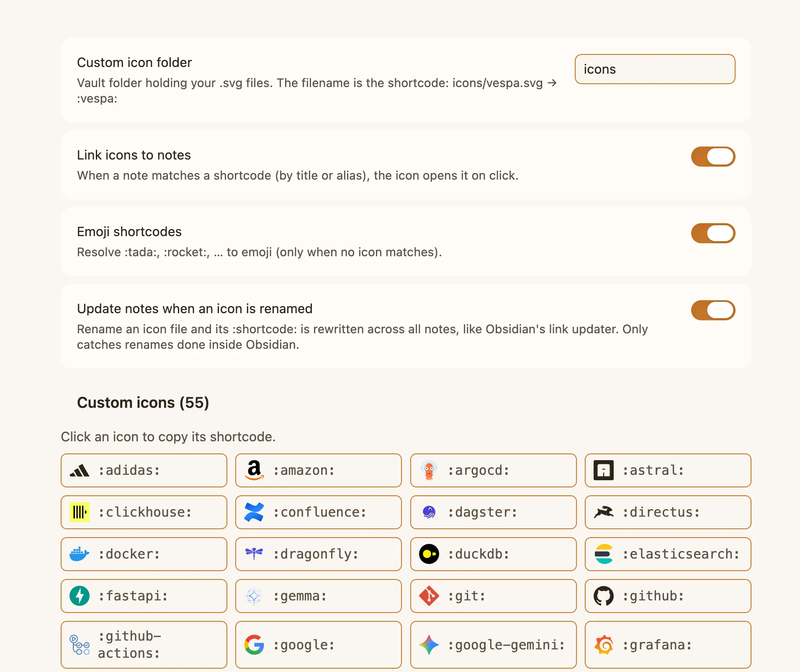This screenshot has height=672, width=800.
Task: Click the clickhouse yellow icon
Action: [80, 512]
